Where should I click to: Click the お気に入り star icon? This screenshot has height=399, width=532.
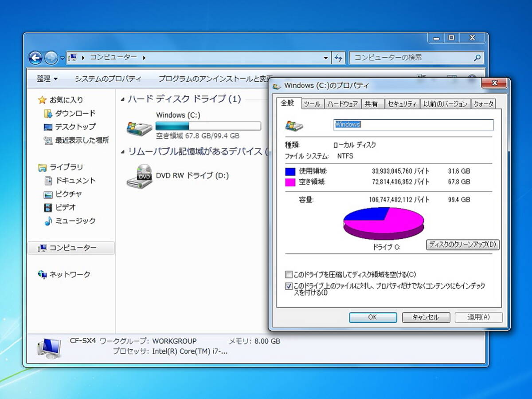click(42, 100)
